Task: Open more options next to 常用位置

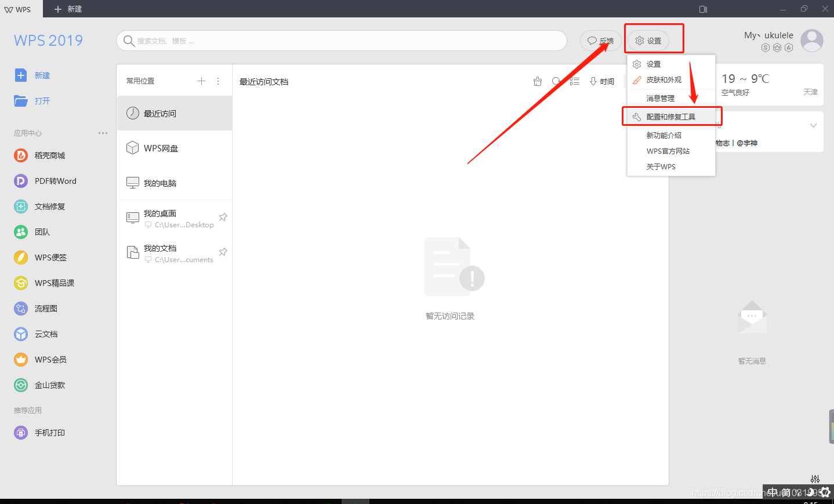Action: (218, 81)
